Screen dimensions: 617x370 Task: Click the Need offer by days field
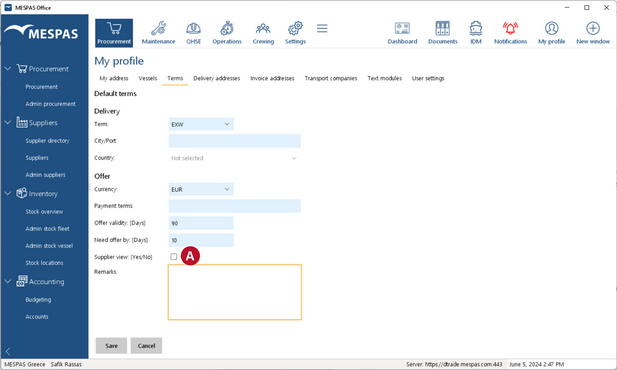pyautogui.click(x=201, y=240)
